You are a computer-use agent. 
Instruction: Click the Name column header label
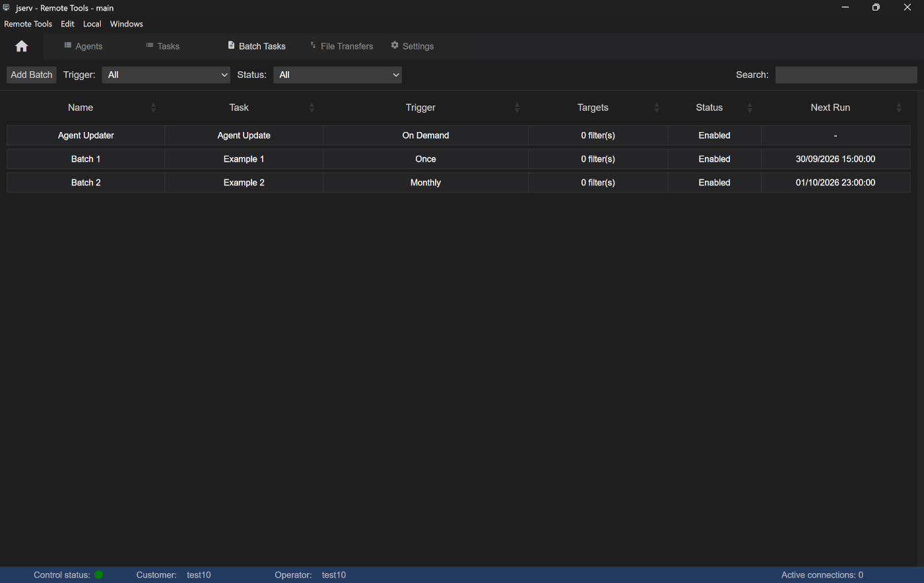81,107
